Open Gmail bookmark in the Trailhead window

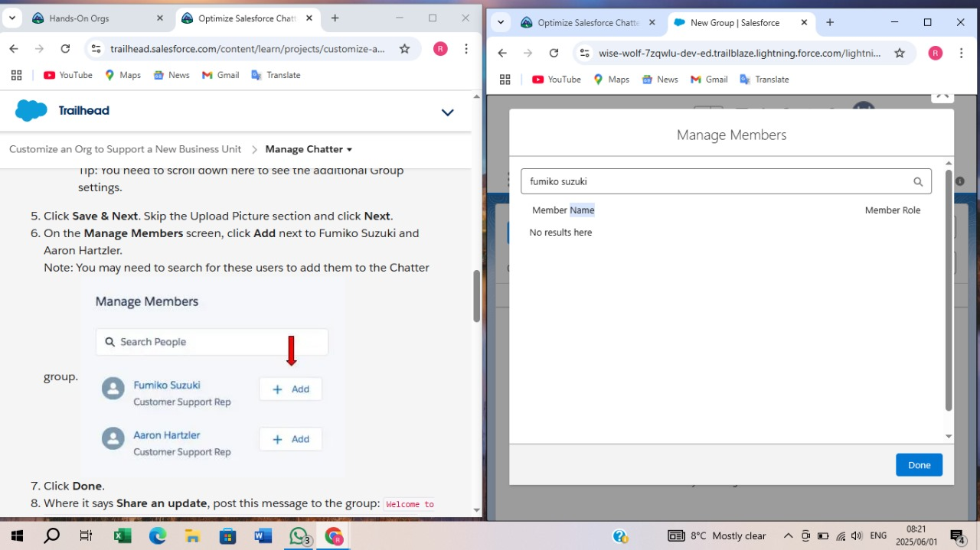pyautogui.click(x=220, y=75)
